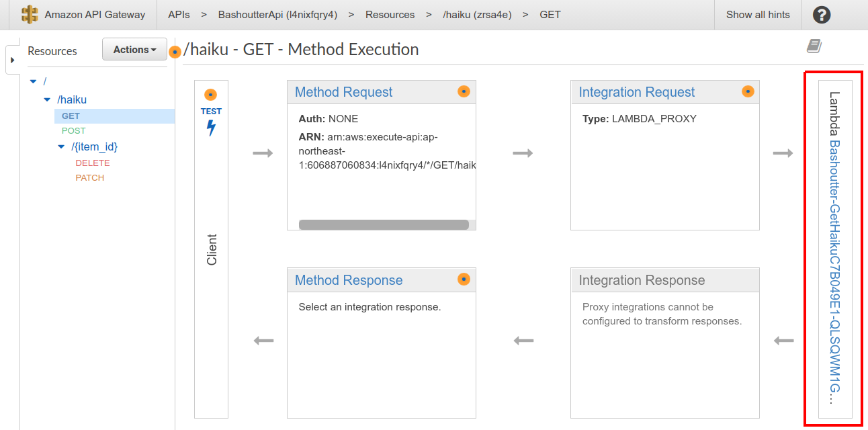This screenshot has height=430, width=868.
Task: Click the Amazon API Gateway logo icon
Action: (x=30, y=15)
